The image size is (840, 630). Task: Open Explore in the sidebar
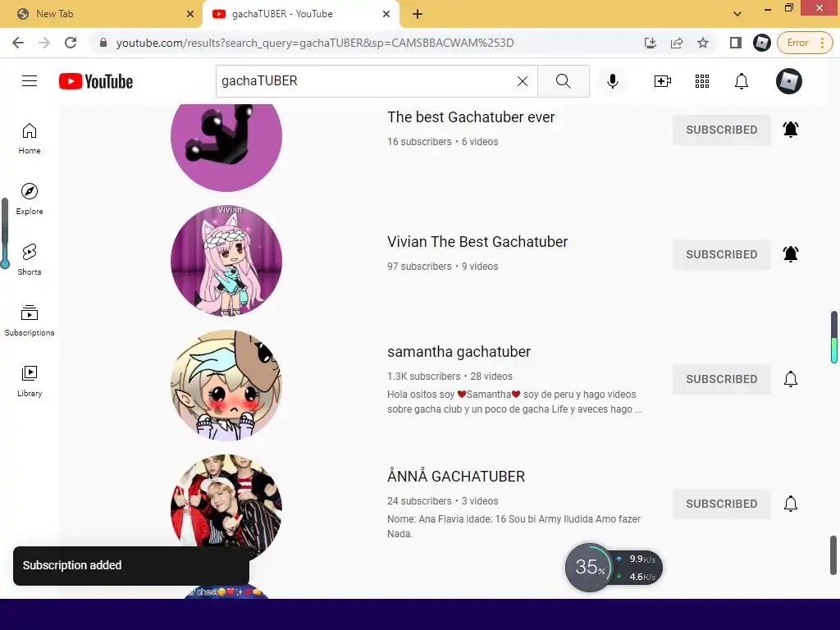tap(30, 199)
